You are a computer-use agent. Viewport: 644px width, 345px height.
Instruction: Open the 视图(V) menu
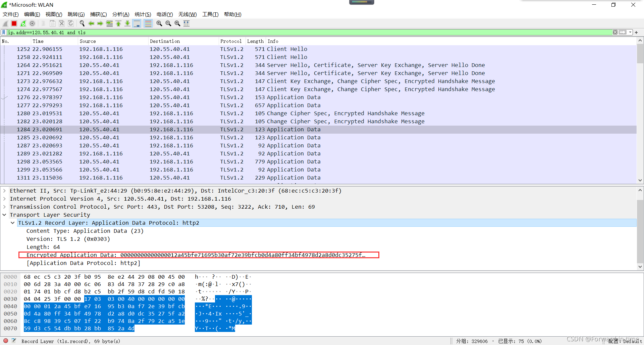(54, 14)
